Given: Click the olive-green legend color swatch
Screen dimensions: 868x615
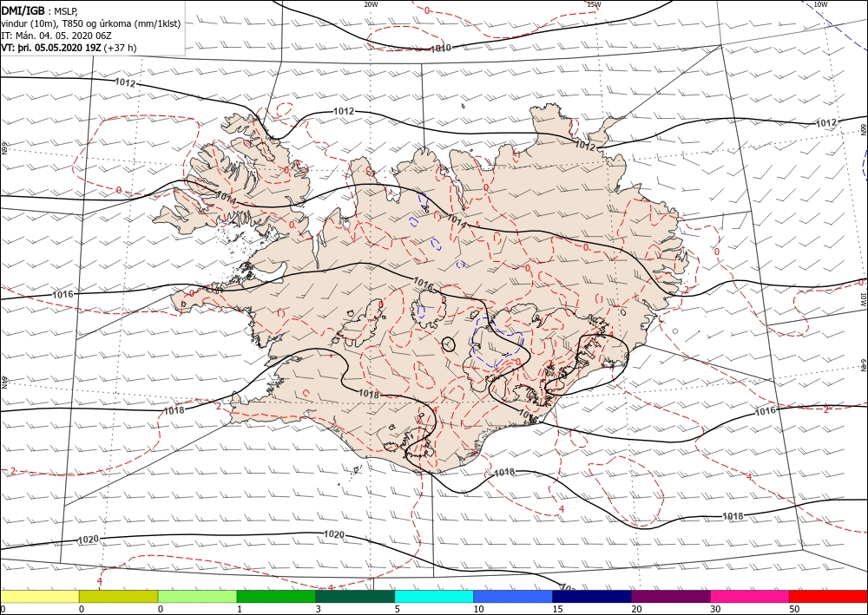Looking at the screenshot, I should click(x=118, y=596).
